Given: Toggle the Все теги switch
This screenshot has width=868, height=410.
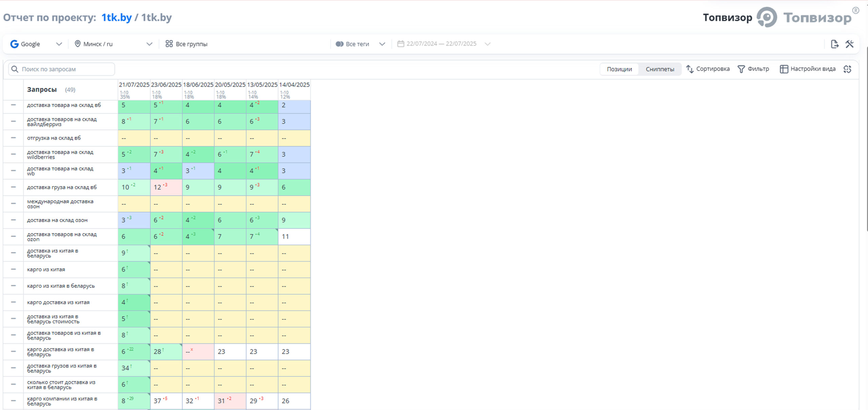Looking at the screenshot, I should pos(339,44).
